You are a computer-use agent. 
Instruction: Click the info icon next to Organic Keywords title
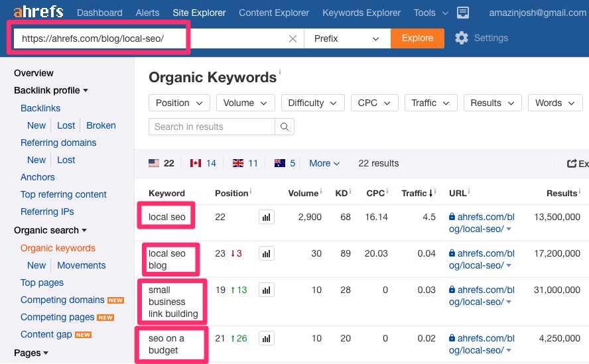tap(280, 71)
